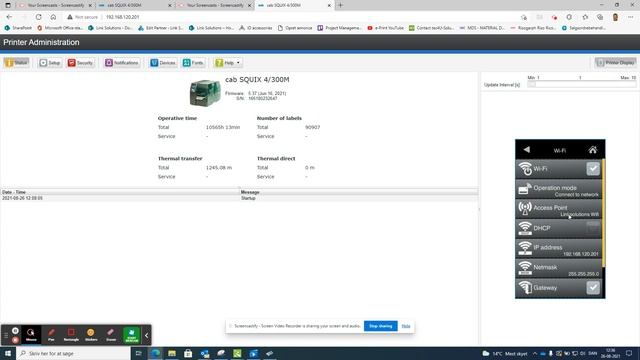Click the Startup message row
640x360 pixels.
click(x=239, y=198)
